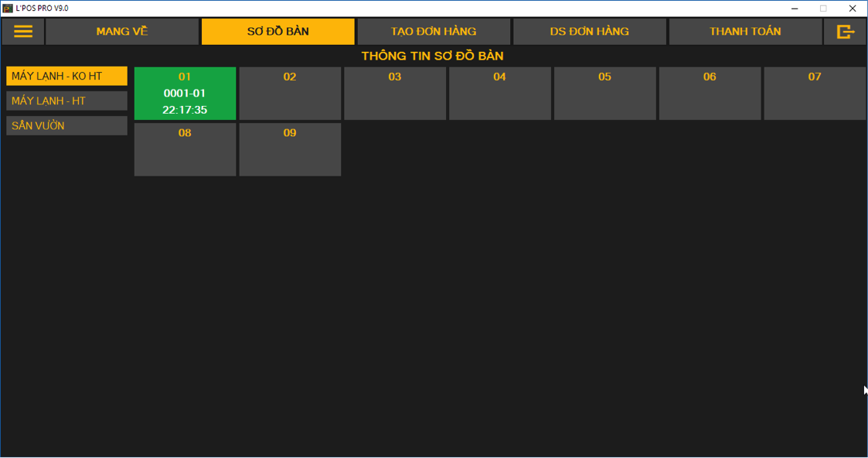
Task: Switch to the MÁY LẠNH - HT zone
Action: click(66, 101)
